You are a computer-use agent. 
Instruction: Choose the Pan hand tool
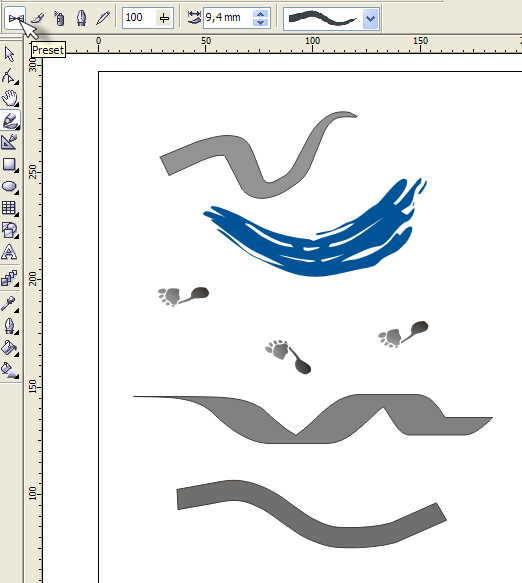10,98
